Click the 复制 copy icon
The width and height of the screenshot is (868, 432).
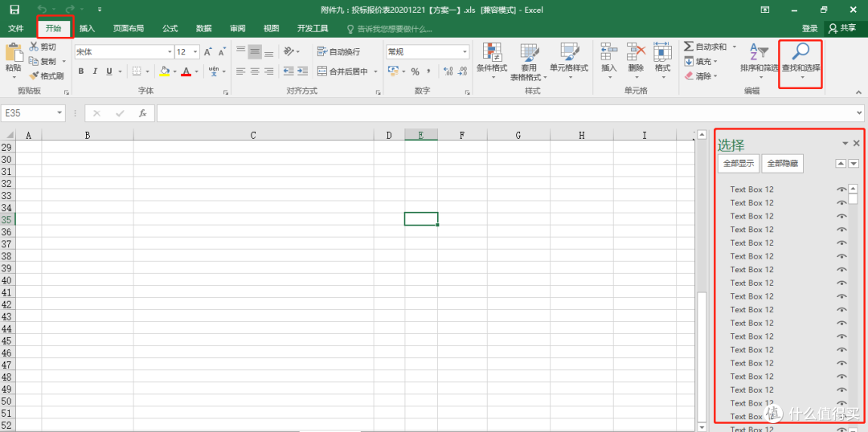tap(34, 61)
